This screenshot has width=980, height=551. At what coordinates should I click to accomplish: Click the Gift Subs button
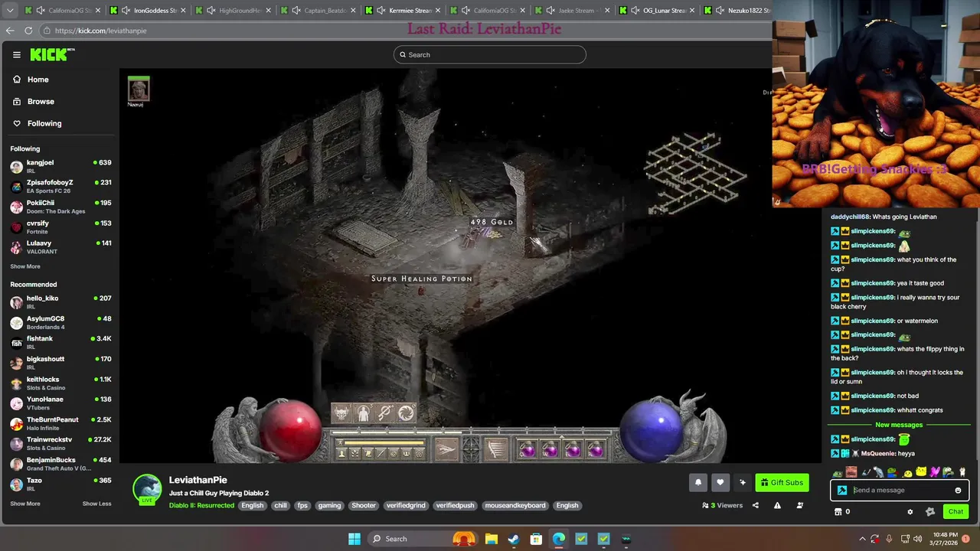click(x=782, y=482)
